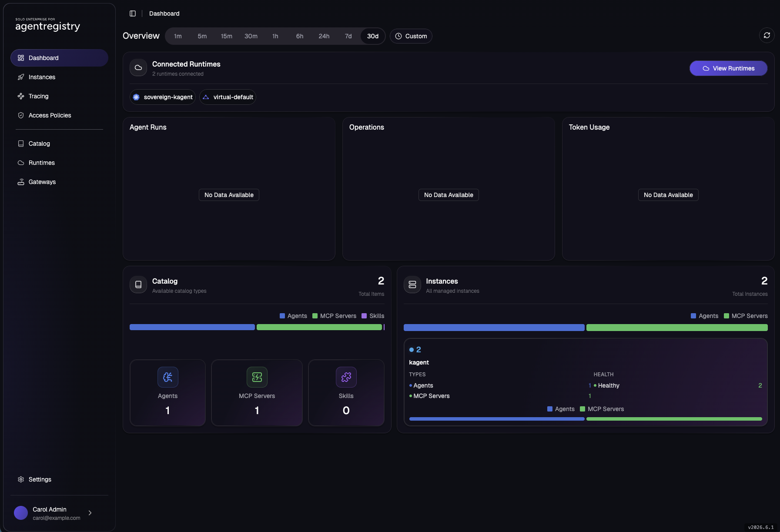The width and height of the screenshot is (780, 532).
Task: Click the sovereign-kagent runtime chip
Action: click(163, 97)
